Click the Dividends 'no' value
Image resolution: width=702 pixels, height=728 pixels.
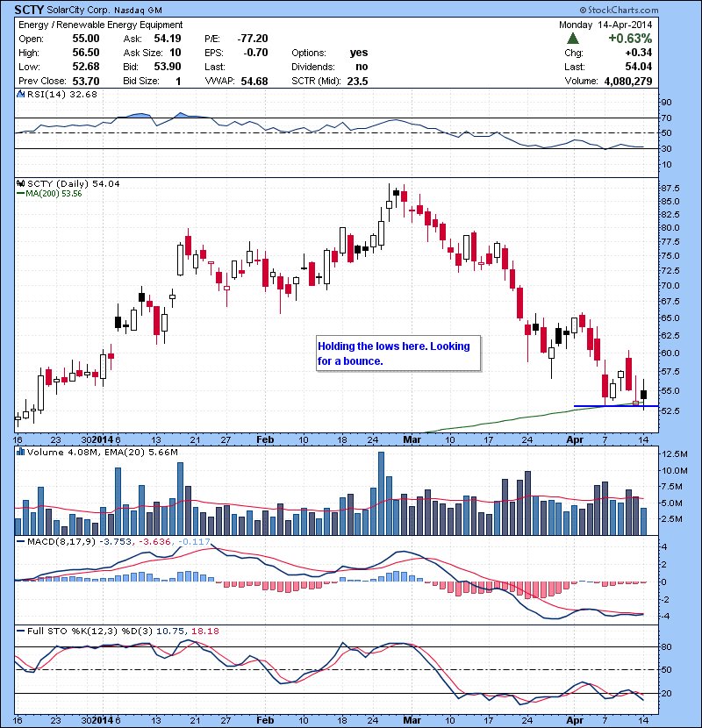pyautogui.click(x=362, y=67)
